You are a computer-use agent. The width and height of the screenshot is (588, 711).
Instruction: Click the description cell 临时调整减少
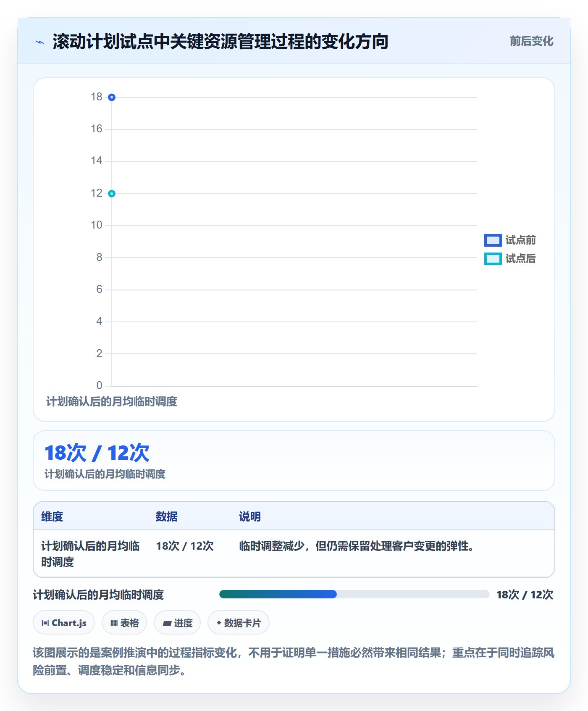click(x=357, y=546)
